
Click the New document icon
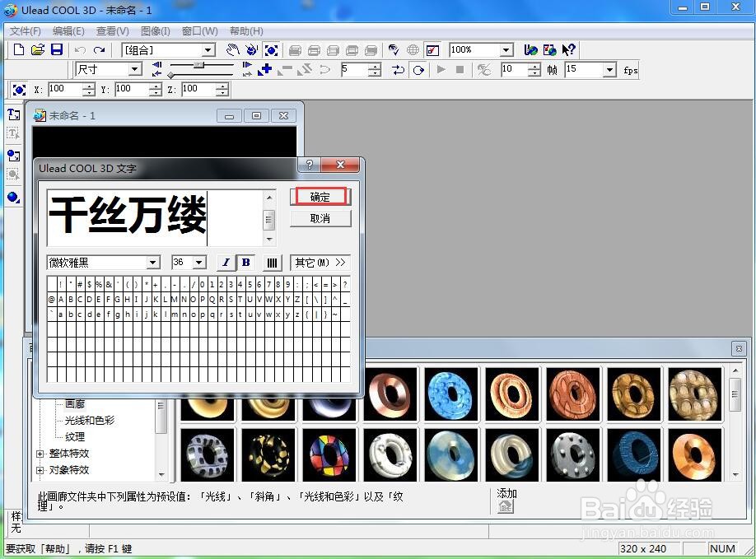[x=18, y=49]
